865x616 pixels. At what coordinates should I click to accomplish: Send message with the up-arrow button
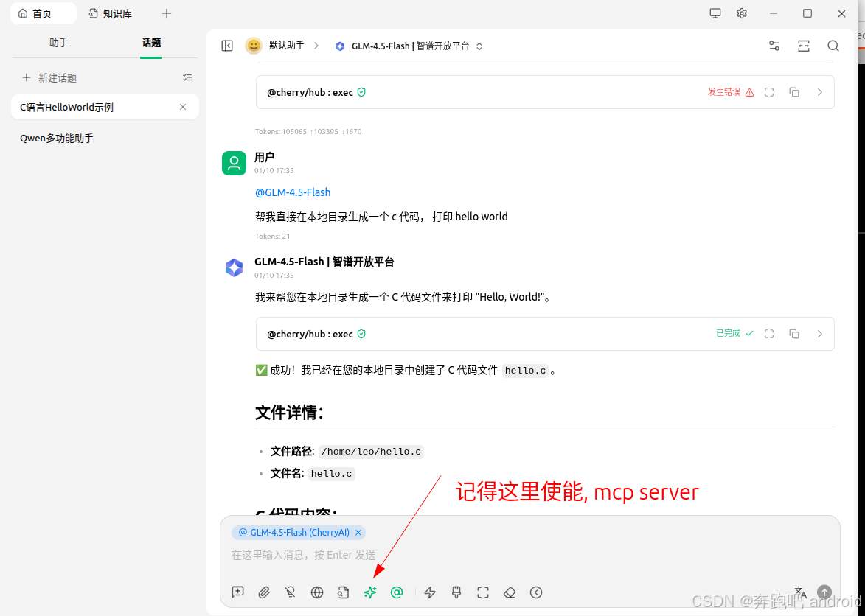click(x=824, y=592)
